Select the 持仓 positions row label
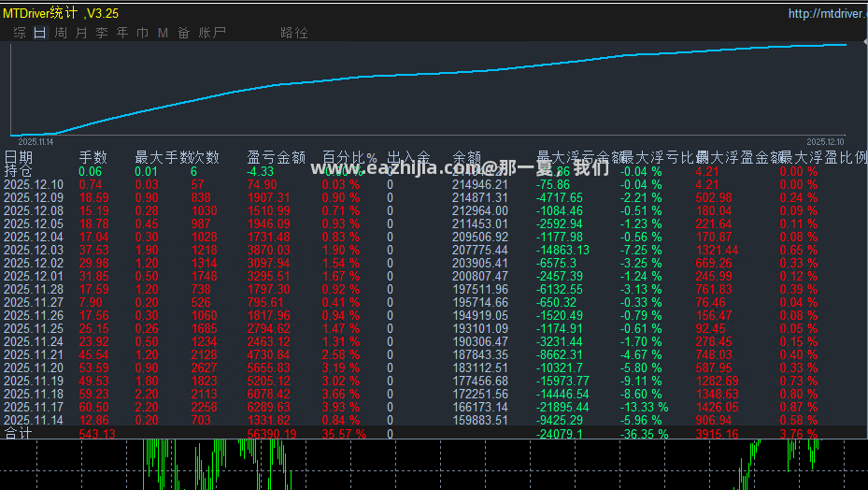The image size is (868, 490). pyautogui.click(x=19, y=171)
